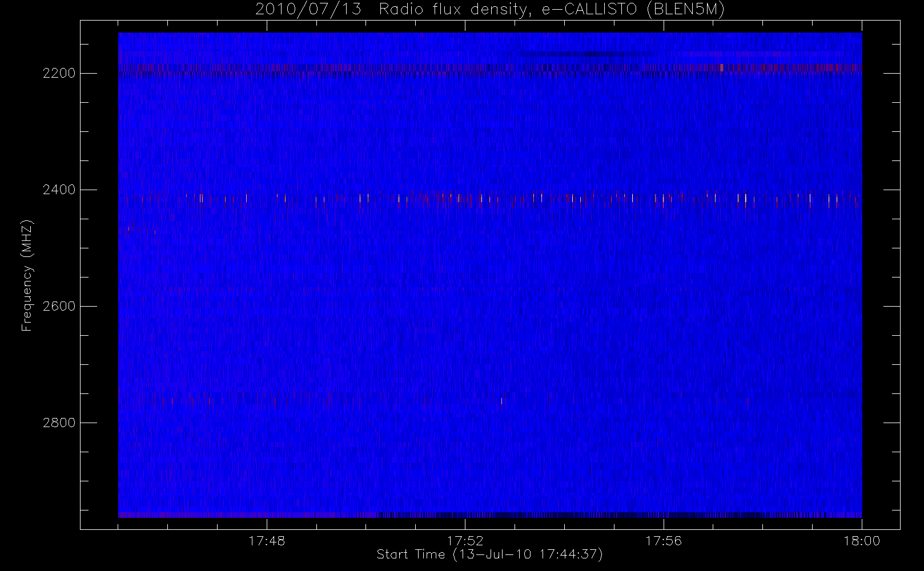Click the Frequency (MHZ) axis title

[x=27, y=275]
